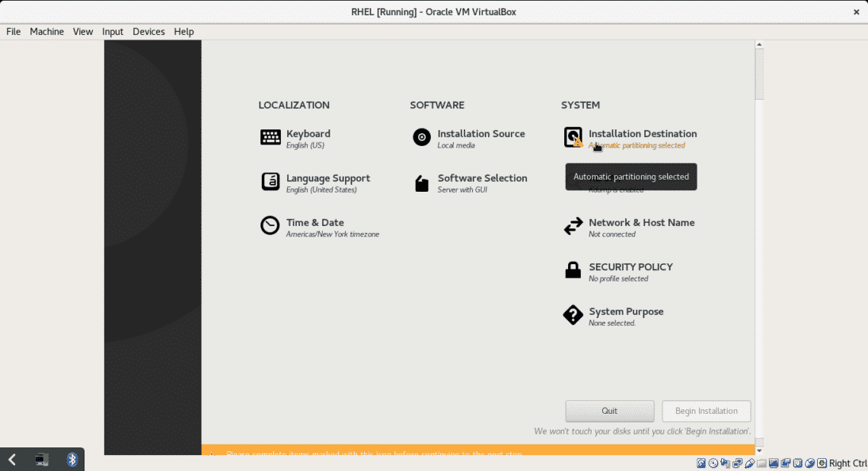The height and width of the screenshot is (471, 868).
Task: Click the 'Right Ctrl' host key label
Action: click(847, 463)
